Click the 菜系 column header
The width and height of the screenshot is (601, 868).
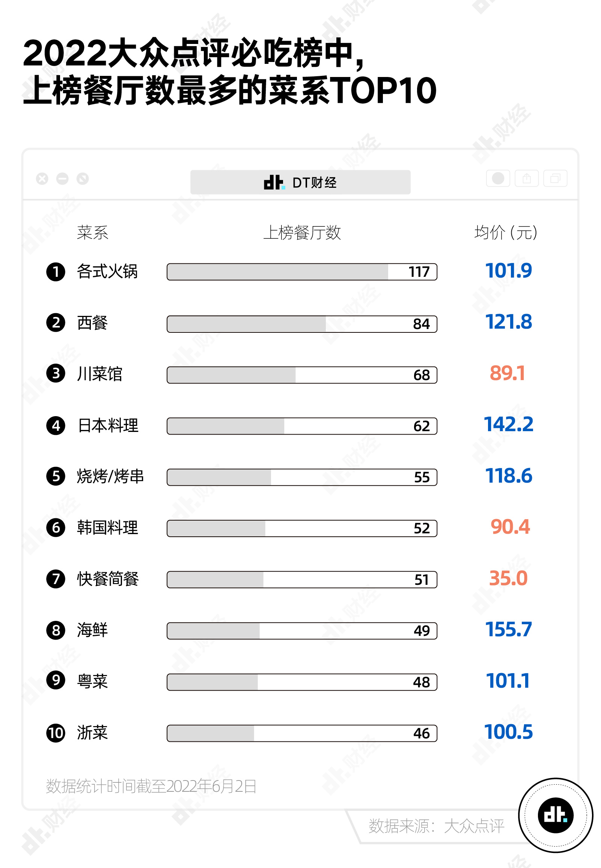coord(93,232)
